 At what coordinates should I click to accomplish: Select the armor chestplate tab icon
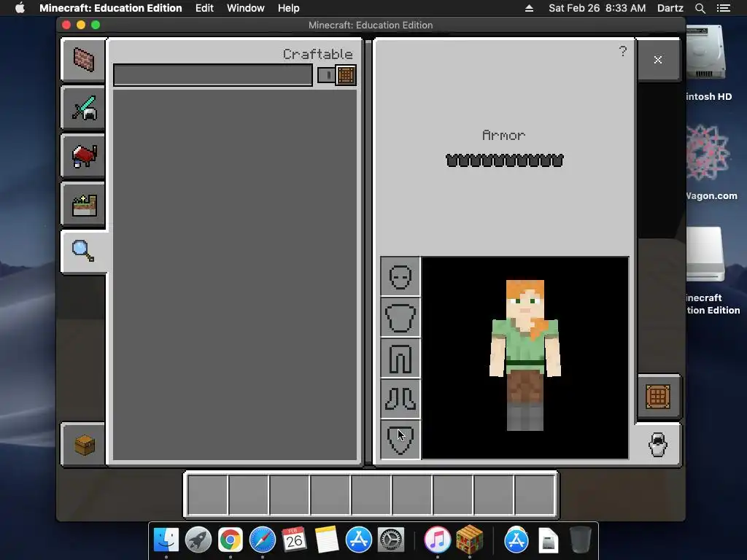point(658,444)
